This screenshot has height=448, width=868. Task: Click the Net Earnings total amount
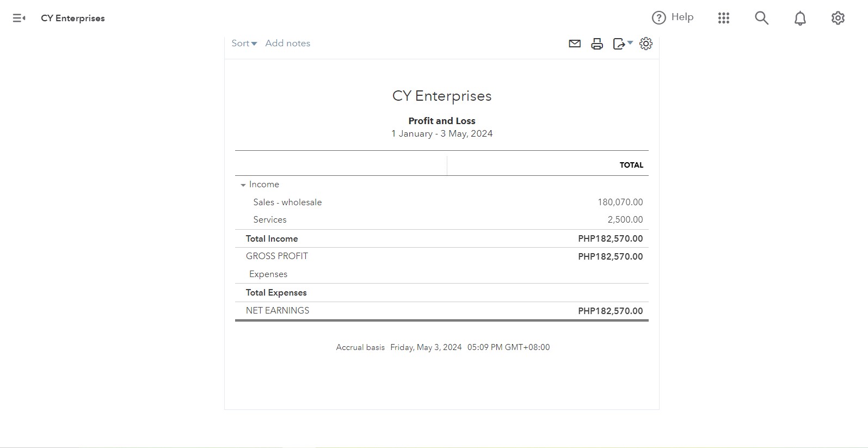point(610,311)
